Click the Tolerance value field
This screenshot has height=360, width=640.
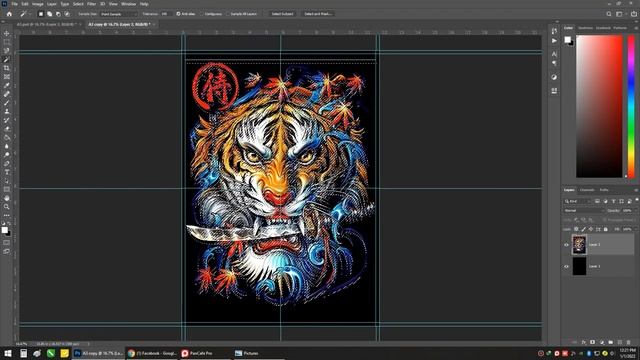coord(166,14)
